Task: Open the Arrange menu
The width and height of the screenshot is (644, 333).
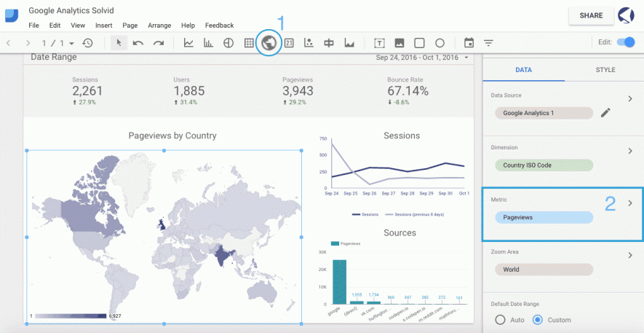Action: pos(159,26)
